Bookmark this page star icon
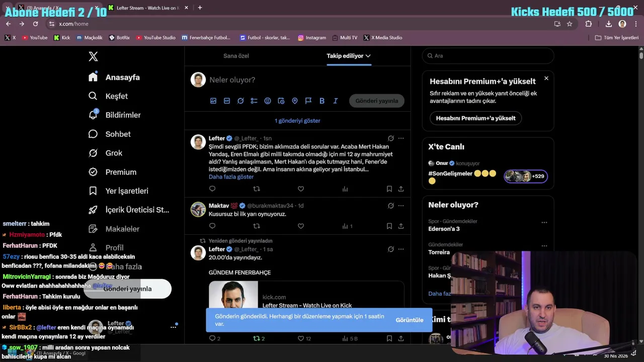 570,24
